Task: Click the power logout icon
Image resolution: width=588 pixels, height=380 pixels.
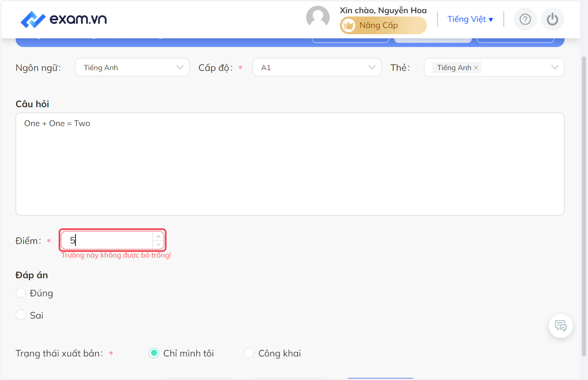Action: point(553,19)
